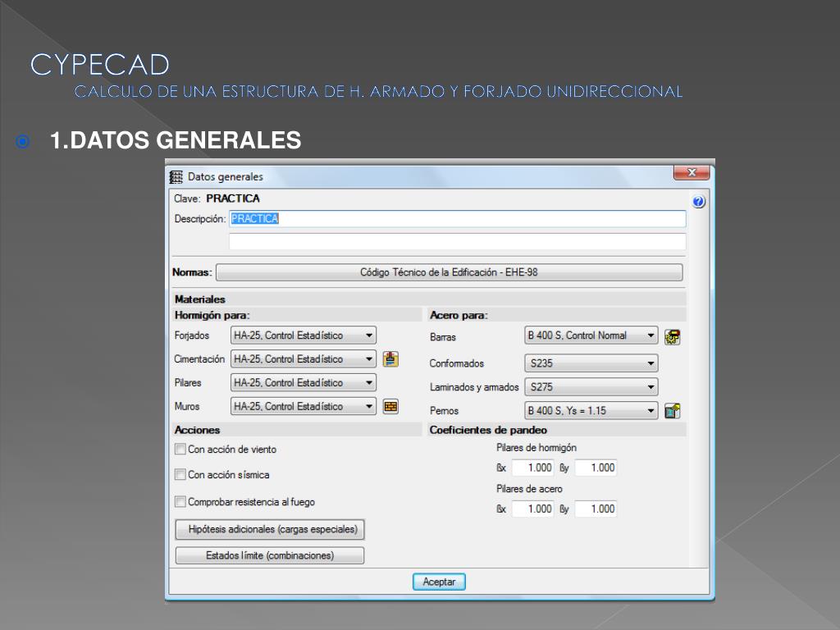The width and height of the screenshot is (840, 630).
Task: Click the Hormigón para: label
Action: coord(212,316)
